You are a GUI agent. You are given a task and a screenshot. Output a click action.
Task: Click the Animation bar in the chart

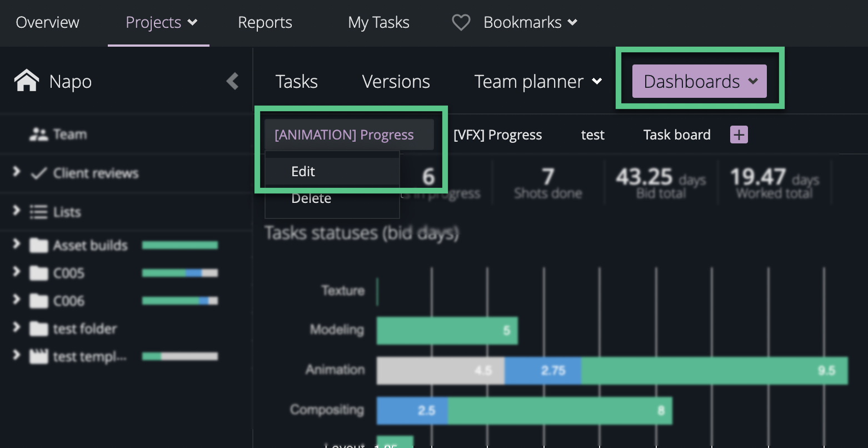[611, 370]
